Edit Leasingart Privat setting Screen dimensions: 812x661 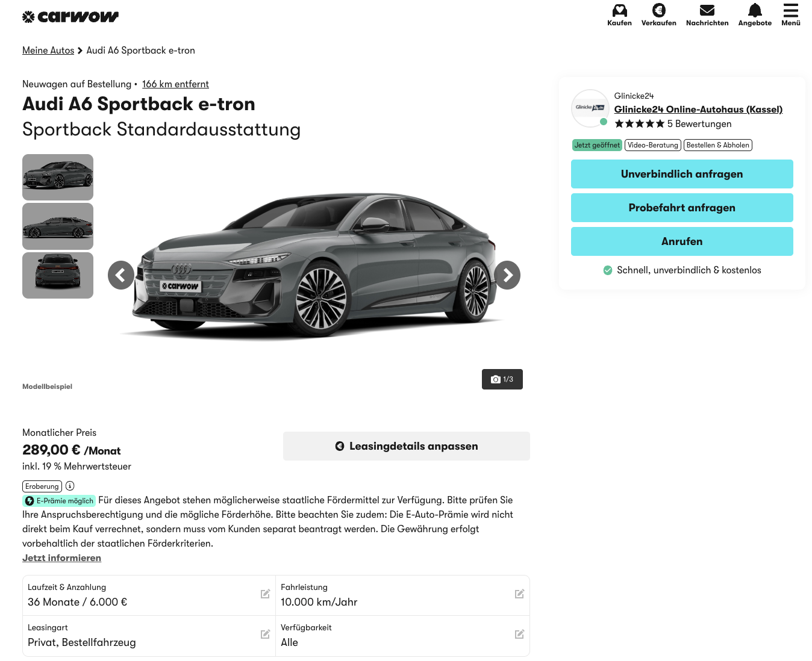click(x=265, y=635)
